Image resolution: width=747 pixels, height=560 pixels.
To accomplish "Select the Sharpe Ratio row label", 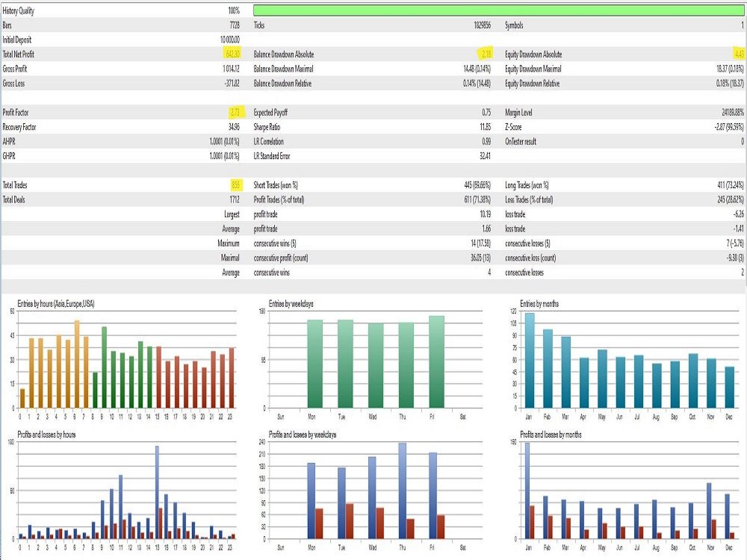I will 267,127.
